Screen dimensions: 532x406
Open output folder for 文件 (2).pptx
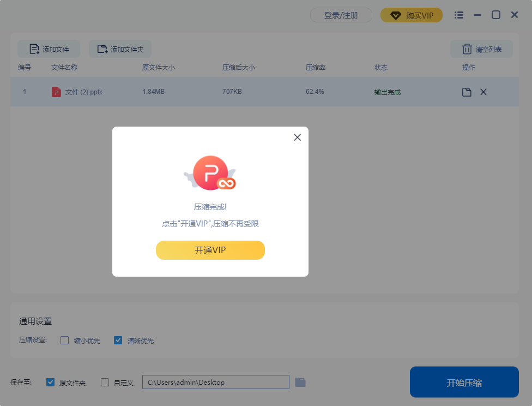click(x=467, y=92)
